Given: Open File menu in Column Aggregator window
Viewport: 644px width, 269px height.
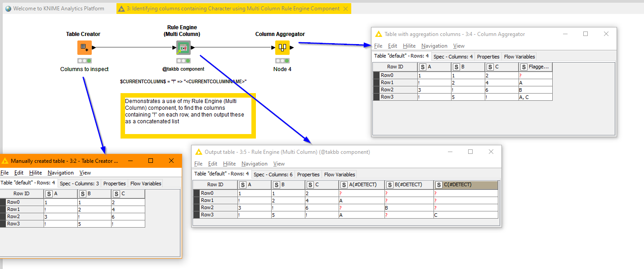Looking at the screenshot, I should point(378,46).
